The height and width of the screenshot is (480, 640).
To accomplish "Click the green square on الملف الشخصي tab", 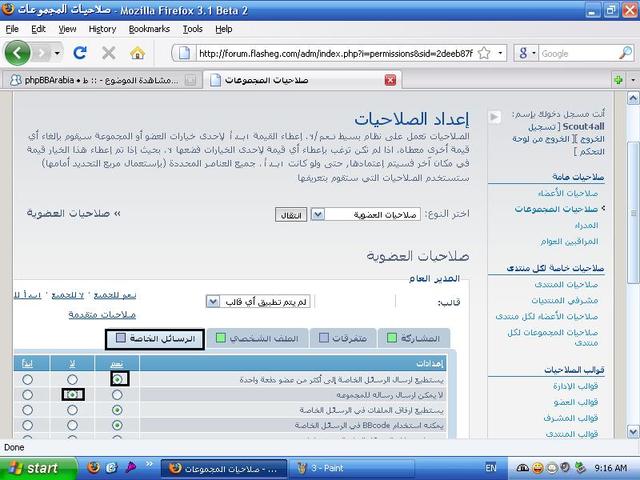I will pyautogui.click(x=221, y=338).
